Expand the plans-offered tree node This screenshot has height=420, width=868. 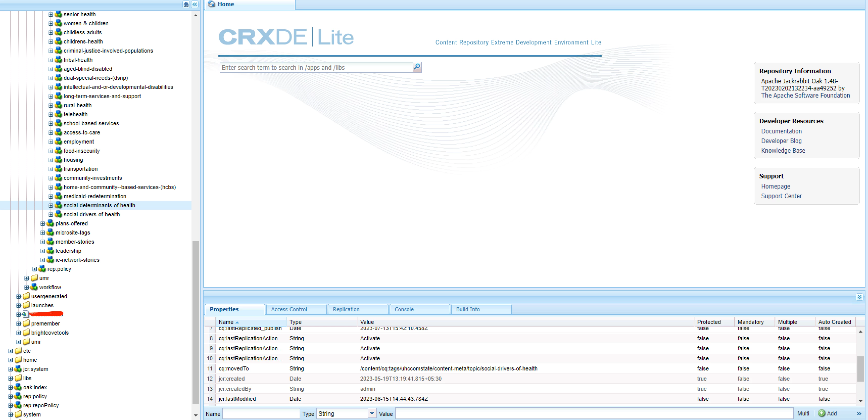click(42, 223)
